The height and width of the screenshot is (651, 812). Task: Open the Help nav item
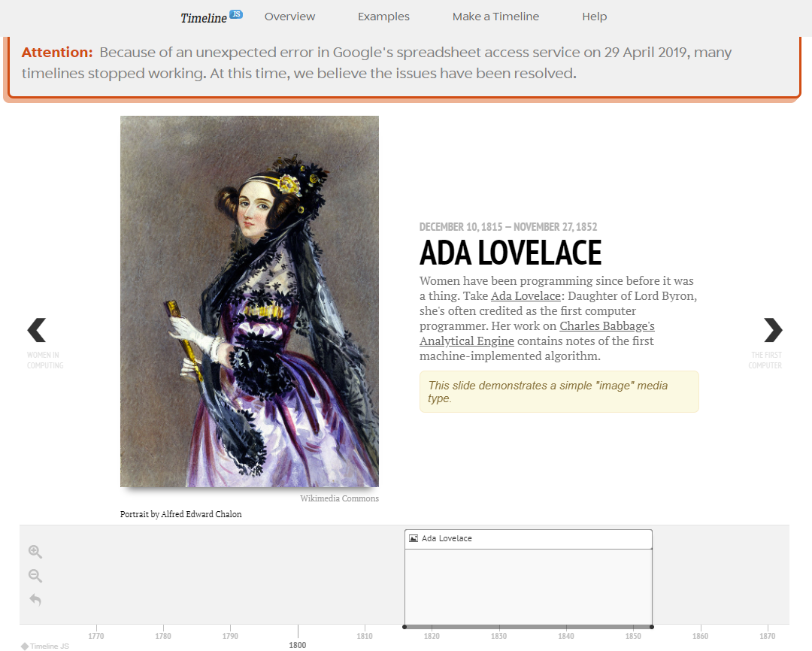(594, 17)
